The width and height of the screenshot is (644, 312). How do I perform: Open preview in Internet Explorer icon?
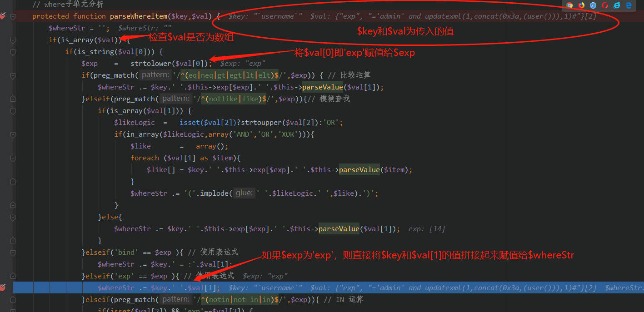pyautogui.click(x=617, y=5)
